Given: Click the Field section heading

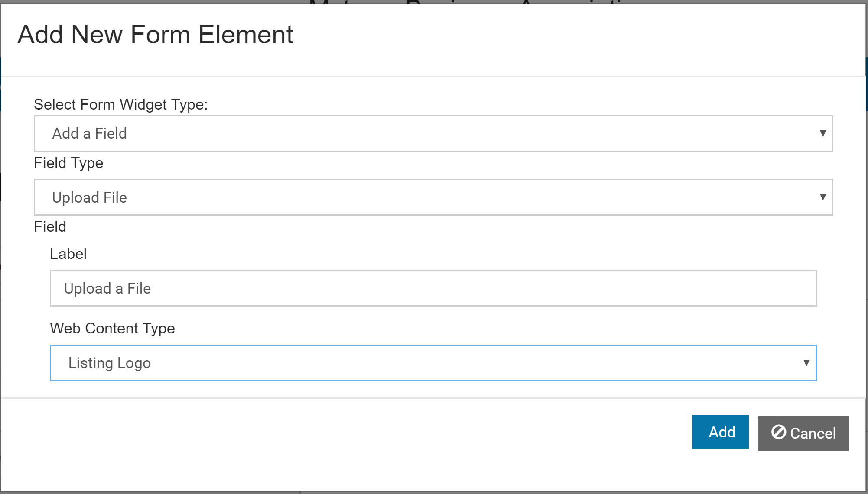Looking at the screenshot, I should [50, 227].
